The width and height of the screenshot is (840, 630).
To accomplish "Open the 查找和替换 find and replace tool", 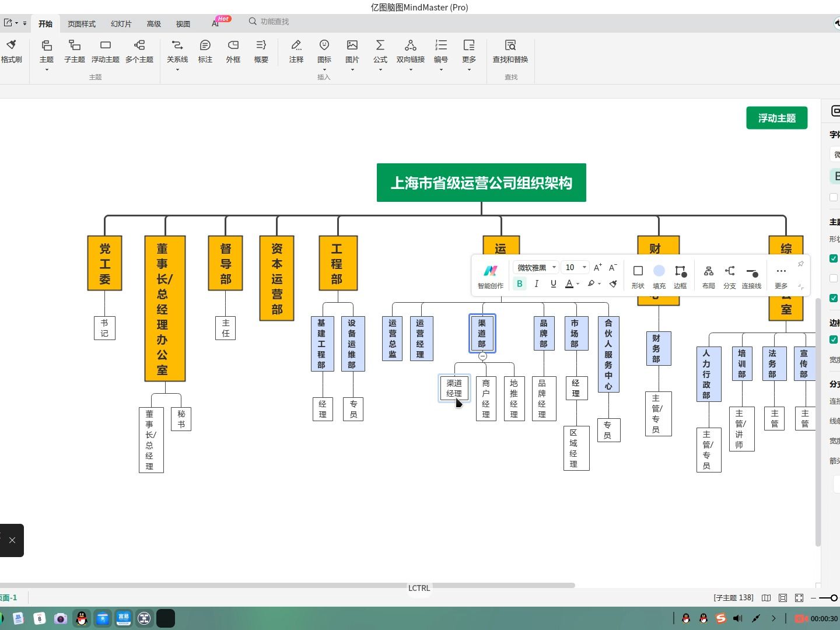I will pyautogui.click(x=510, y=51).
